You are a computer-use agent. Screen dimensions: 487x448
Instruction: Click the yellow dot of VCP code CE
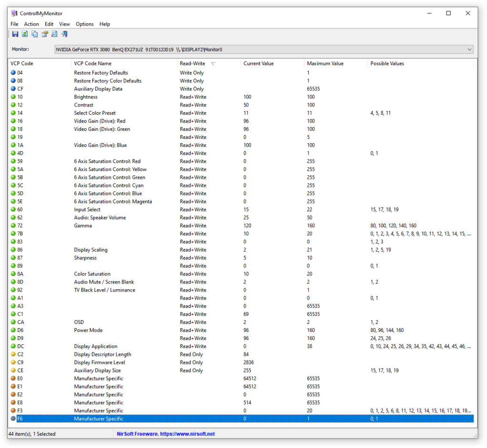point(13,370)
